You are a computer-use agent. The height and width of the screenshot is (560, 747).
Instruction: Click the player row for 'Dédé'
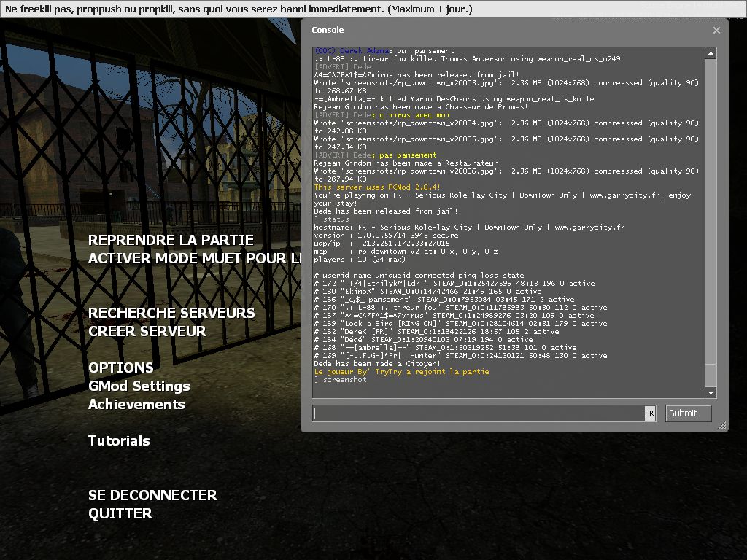point(423,340)
